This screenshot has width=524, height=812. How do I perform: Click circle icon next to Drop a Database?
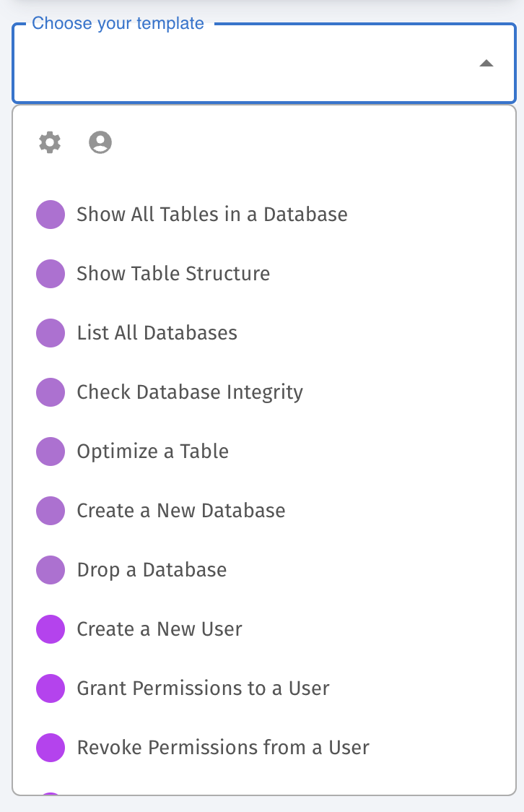(51, 570)
